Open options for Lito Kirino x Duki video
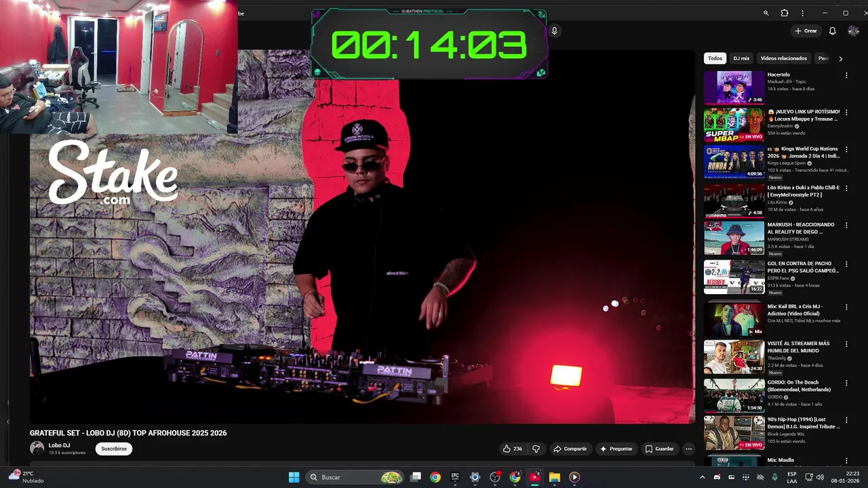The image size is (868, 488). (x=846, y=188)
